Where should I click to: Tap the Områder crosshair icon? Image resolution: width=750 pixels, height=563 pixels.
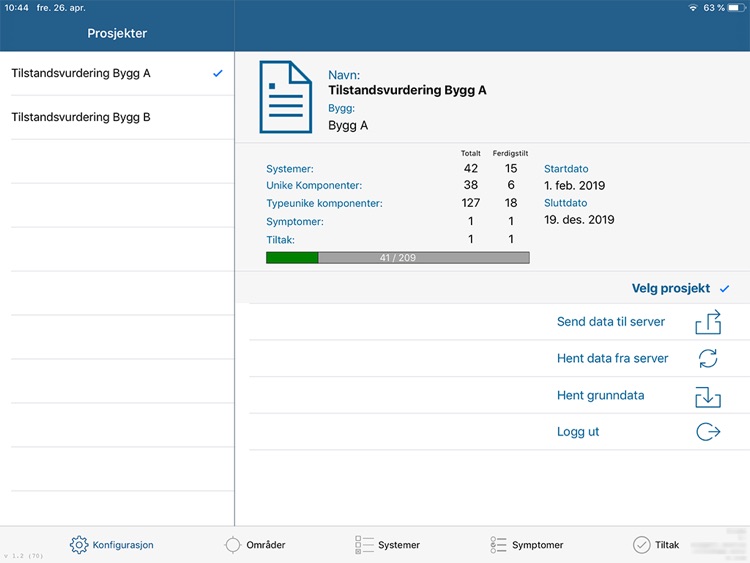point(232,545)
